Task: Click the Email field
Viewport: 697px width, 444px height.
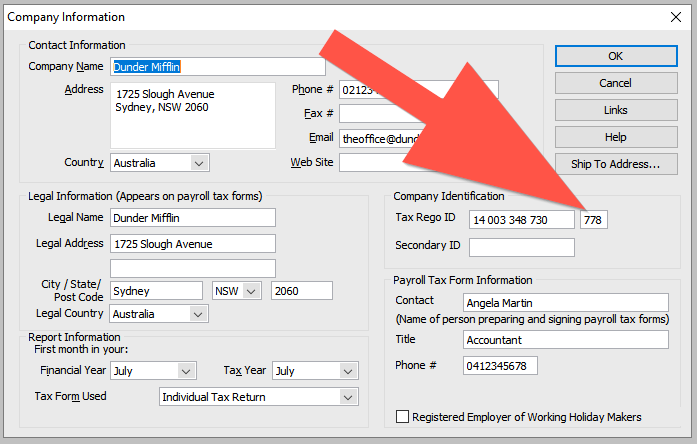Action: point(419,139)
